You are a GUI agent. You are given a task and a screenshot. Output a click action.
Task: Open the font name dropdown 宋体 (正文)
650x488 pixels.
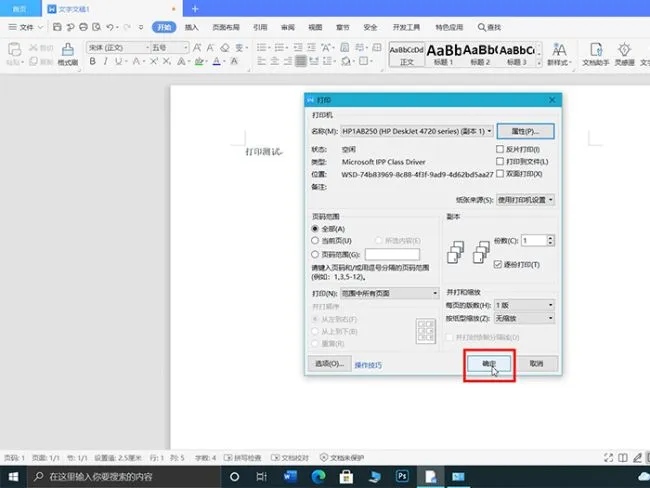pos(147,48)
